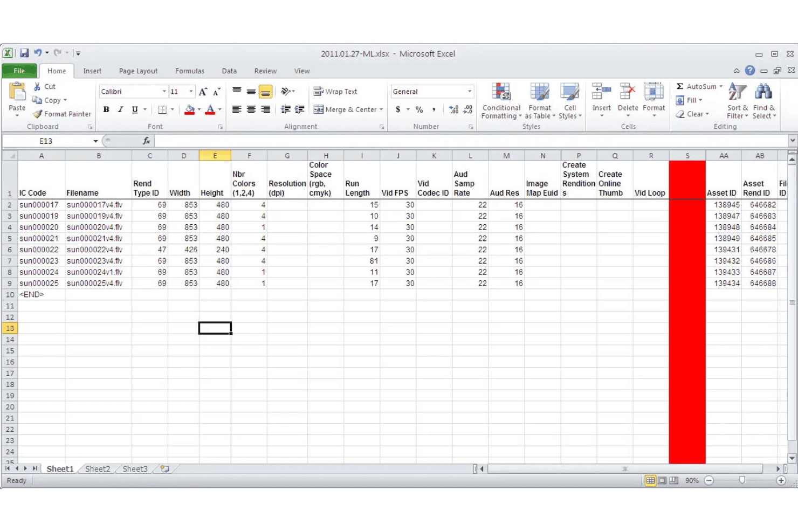Open the File tab

(x=19, y=71)
